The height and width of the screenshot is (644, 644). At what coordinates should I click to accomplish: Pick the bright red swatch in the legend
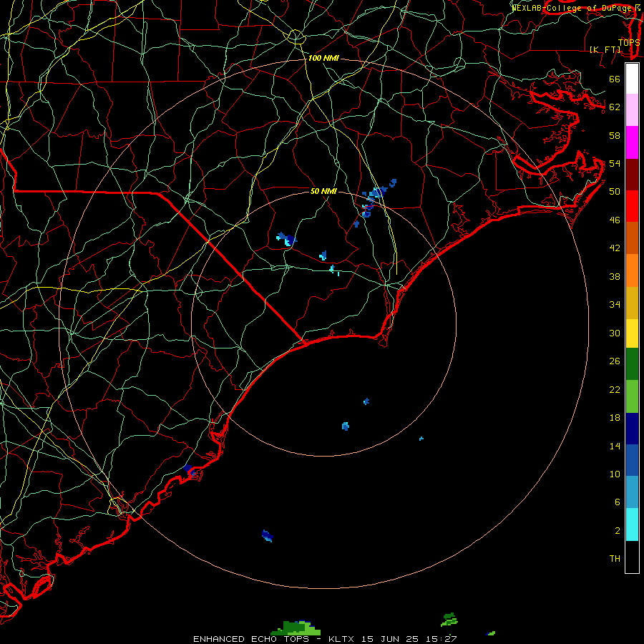tap(632, 206)
